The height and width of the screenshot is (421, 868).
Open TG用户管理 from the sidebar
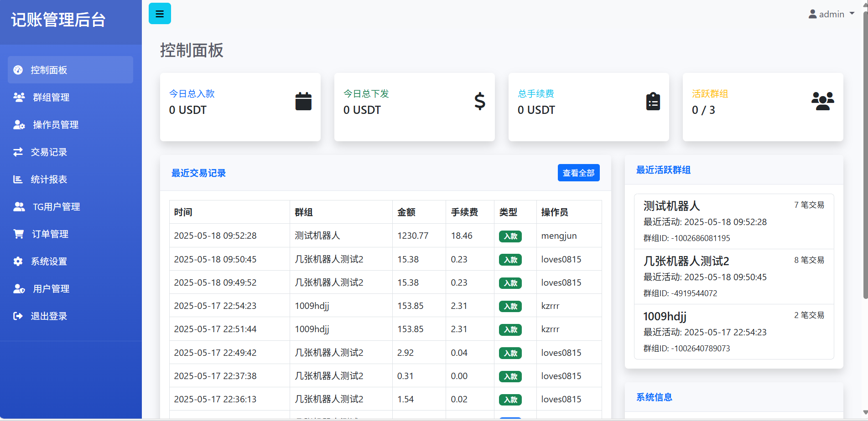point(56,206)
